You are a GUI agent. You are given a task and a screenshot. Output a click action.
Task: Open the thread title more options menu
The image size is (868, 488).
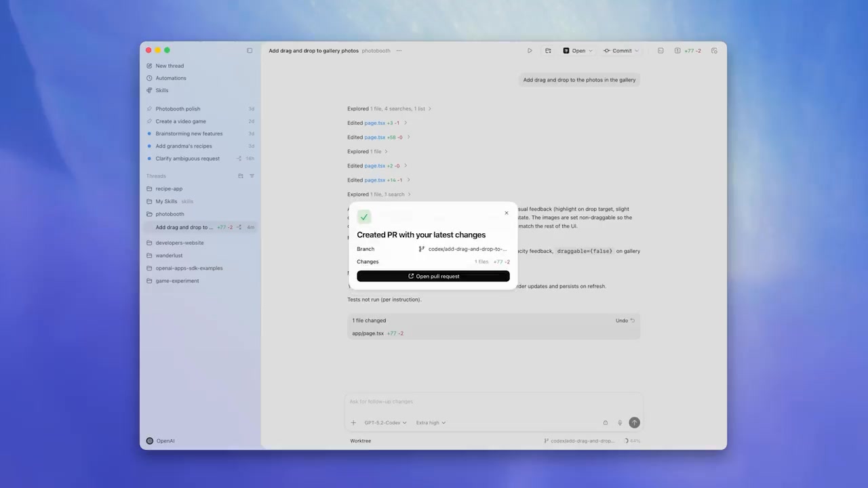pyautogui.click(x=399, y=51)
